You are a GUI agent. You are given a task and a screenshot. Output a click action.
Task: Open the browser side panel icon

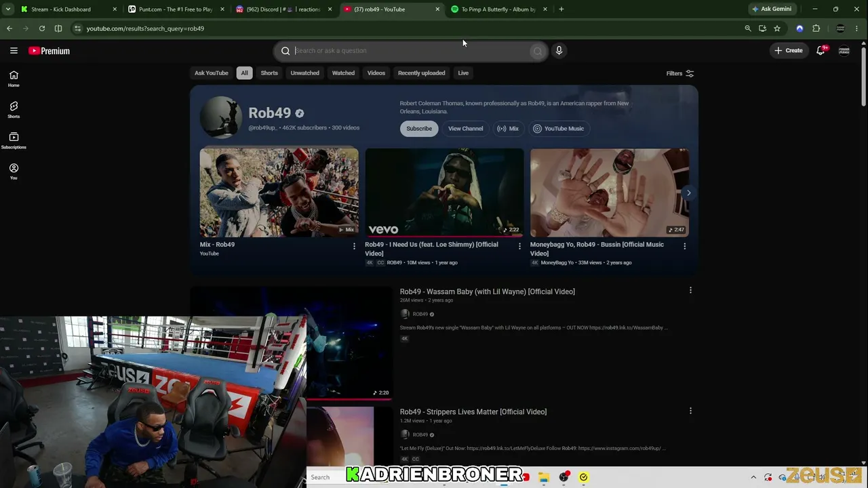(58, 28)
